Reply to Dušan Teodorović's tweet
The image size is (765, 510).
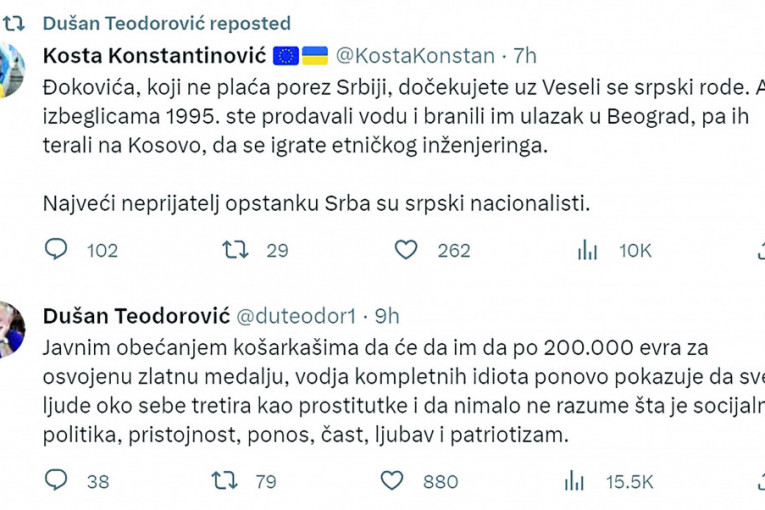(57, 481)
